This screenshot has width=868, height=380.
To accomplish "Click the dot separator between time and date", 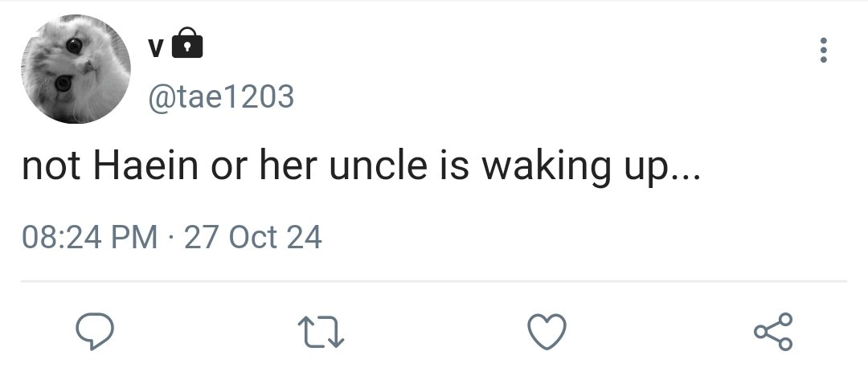I will [170, 238].
